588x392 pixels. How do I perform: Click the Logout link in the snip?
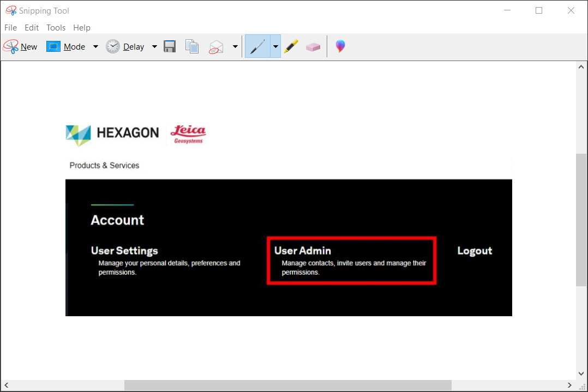tap(475, 251)
